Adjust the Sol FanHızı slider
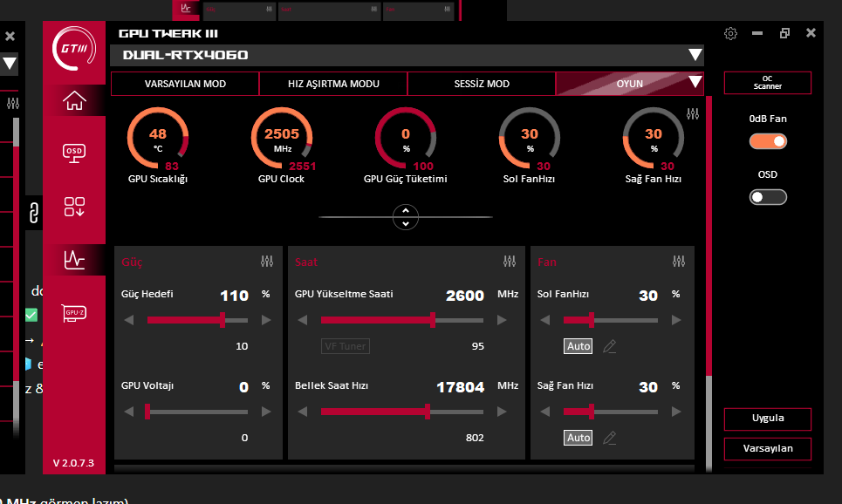 point(611,320)
